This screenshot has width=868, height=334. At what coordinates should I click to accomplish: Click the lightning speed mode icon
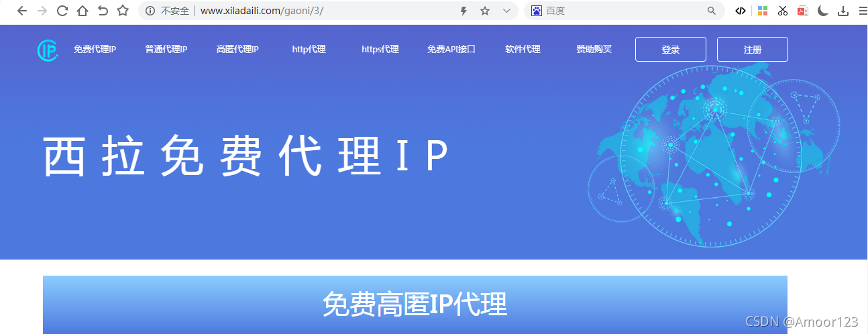(463, 11)
